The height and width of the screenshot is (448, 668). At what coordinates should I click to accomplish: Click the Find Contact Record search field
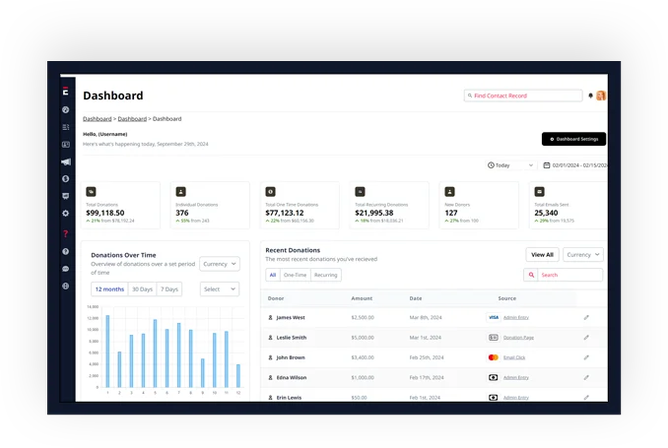pyautogui.click(x=523, y=96)
